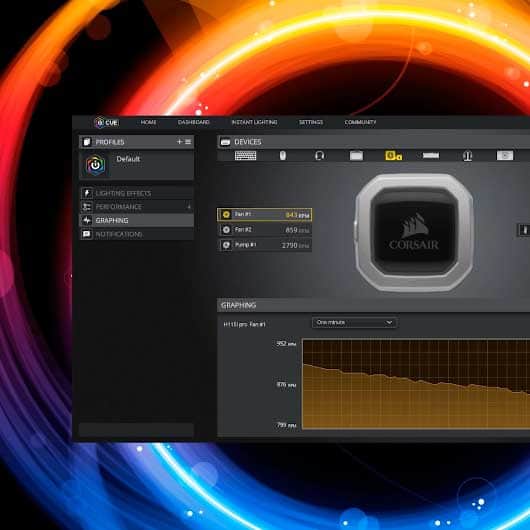Screen dimensions: 530x530
Task: Click the Lighting Effects bolt icon
Action: click(87, 193)
